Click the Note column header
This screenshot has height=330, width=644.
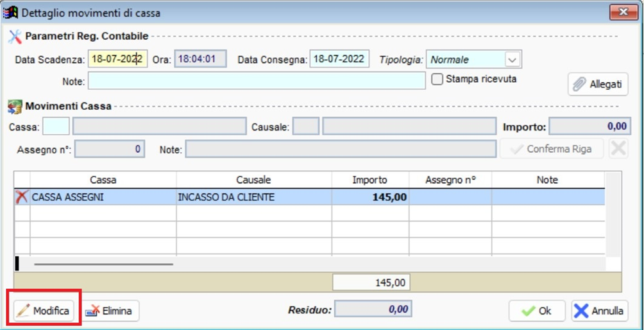[548, 180]
